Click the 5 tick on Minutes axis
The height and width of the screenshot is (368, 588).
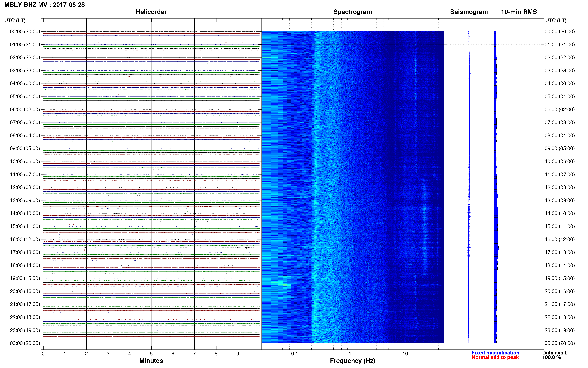(x=151, y=354)
